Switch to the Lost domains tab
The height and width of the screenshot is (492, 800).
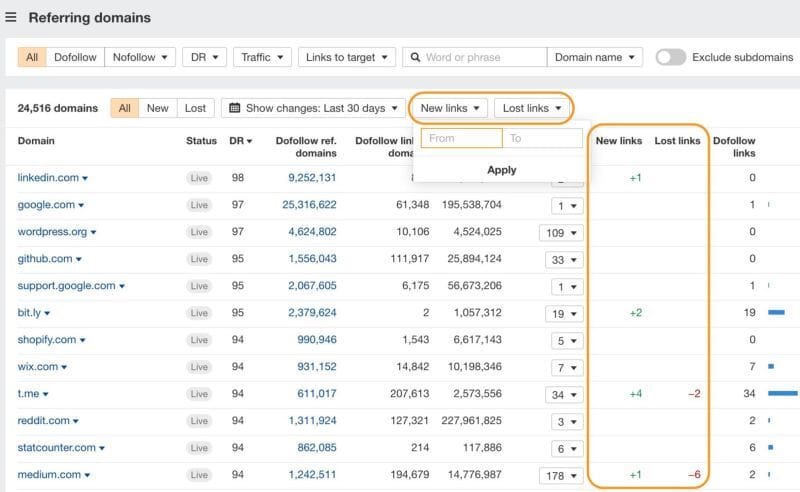click(x=195, y=108)
